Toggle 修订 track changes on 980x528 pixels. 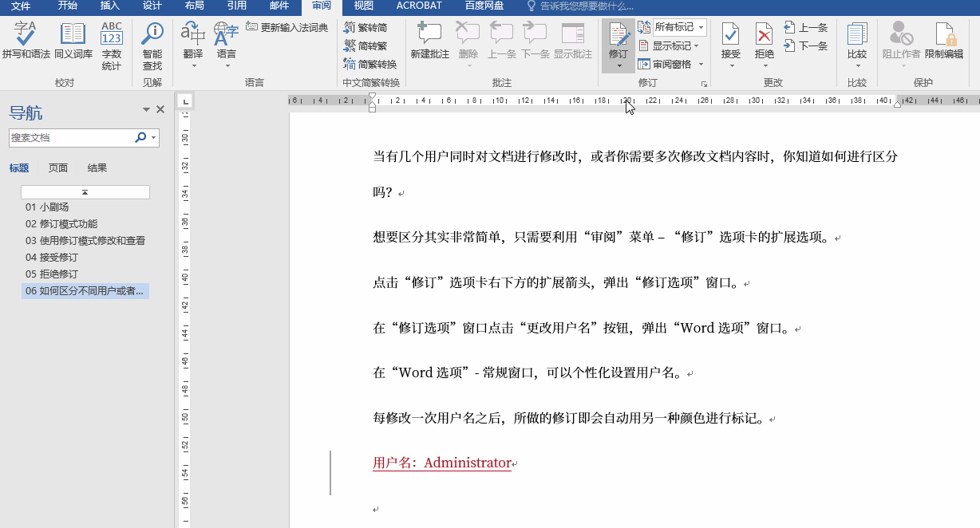click(618, 36)
